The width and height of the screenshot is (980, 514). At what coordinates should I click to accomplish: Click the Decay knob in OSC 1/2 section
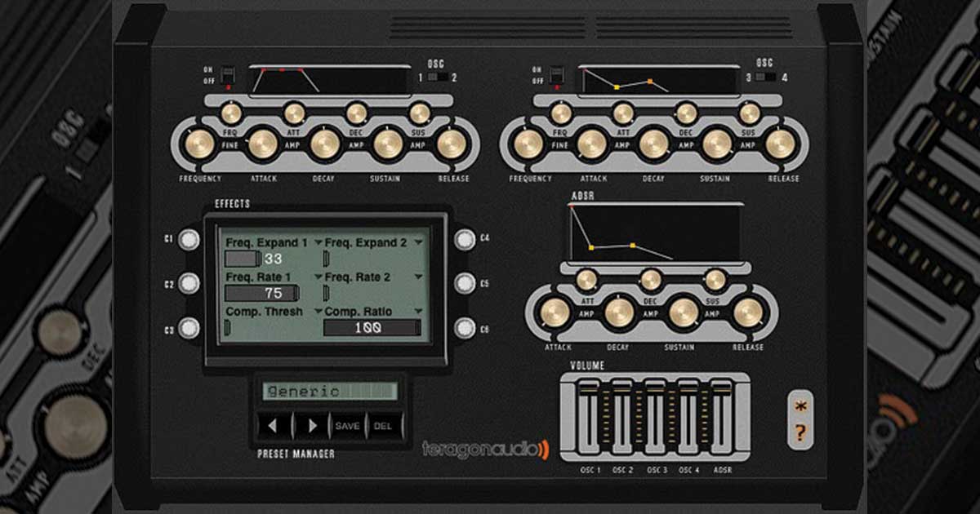pos(324,144)
